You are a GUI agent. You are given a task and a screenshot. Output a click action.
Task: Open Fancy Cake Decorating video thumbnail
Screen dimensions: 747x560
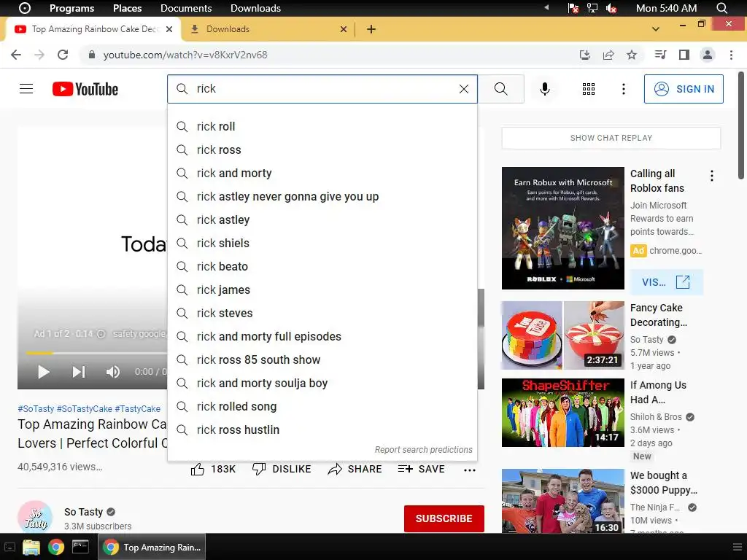(562, 335)
